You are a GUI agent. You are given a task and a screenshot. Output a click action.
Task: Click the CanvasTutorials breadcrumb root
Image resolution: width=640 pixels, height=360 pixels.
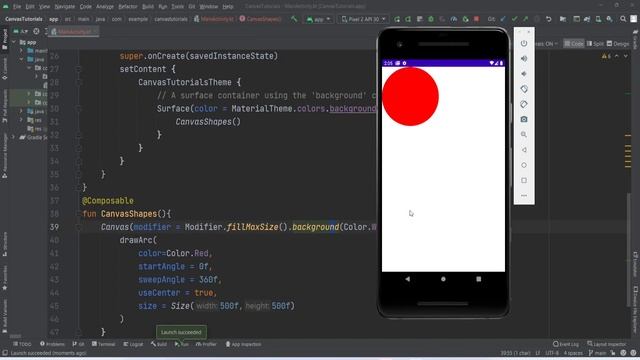[x=24, y=19]
